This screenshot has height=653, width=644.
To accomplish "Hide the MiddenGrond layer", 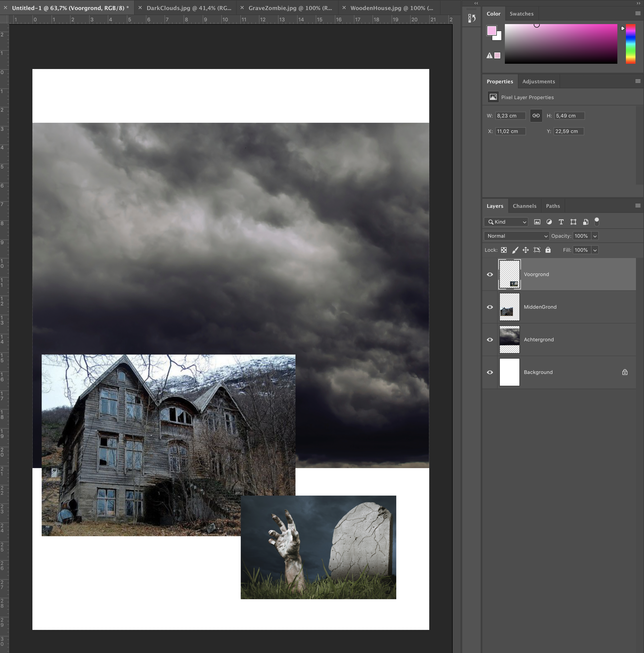I will coord(490,307).
